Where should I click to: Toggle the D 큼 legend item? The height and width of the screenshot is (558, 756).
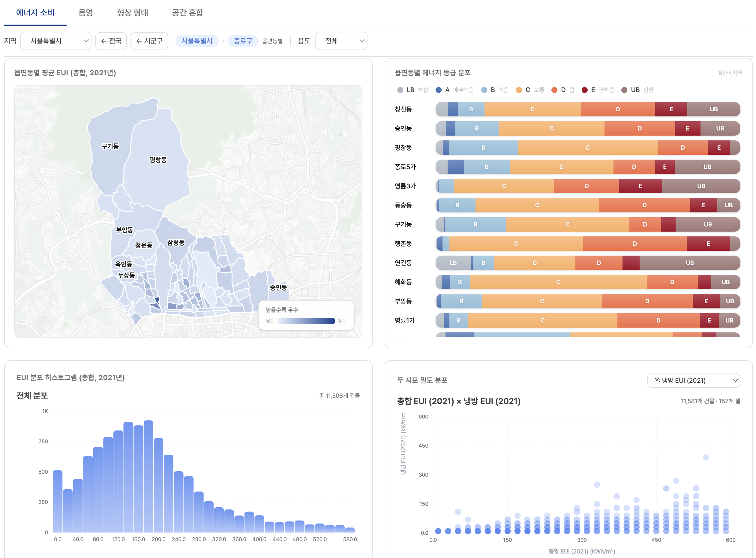pos(562,90)
